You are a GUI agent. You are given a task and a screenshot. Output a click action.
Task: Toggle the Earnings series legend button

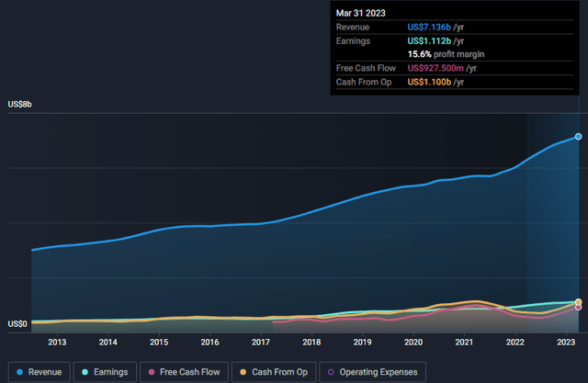[105, 372]
